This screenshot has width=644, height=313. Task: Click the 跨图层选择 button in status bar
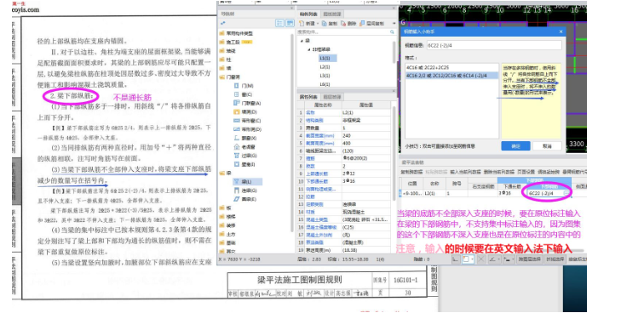click(x=529, y=259)
